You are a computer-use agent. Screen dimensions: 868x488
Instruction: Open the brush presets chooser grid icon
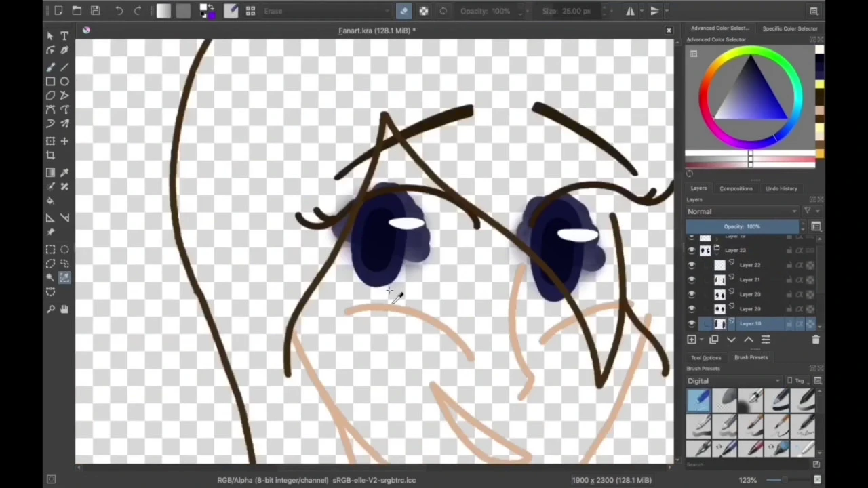(x=250, y=11)
